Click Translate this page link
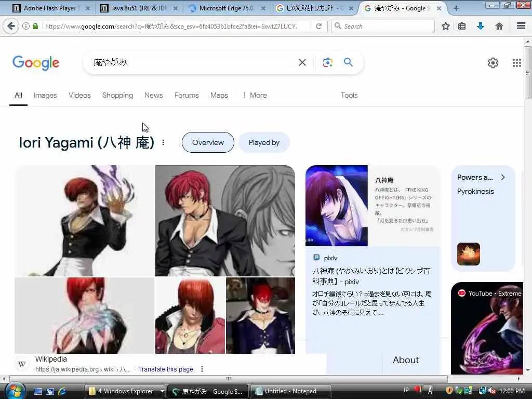The image size is (532, 399). 166,369
